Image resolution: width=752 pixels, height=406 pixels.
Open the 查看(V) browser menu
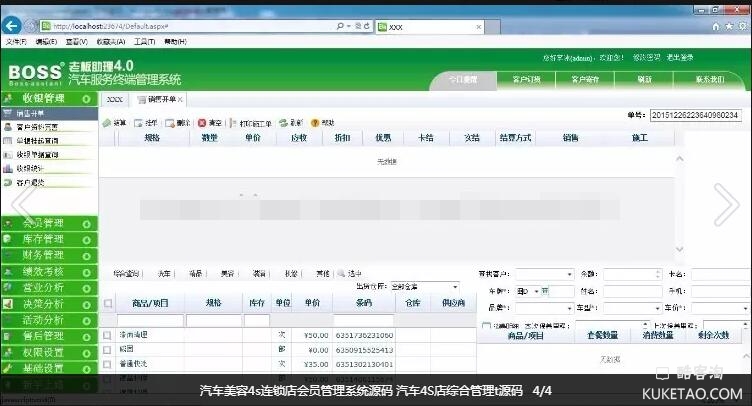coord(77,42)
